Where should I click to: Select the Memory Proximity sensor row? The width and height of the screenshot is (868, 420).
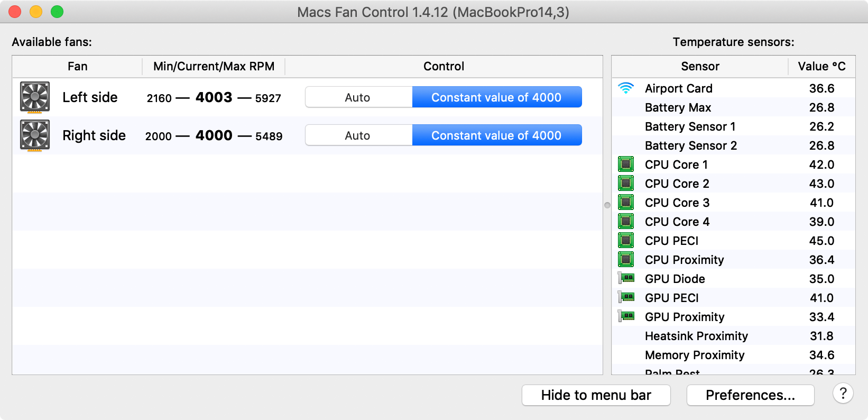click(x=733, y=355)
